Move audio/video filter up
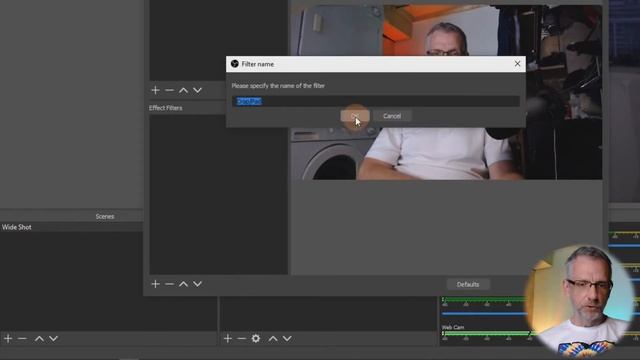 [x=183, y=90]
